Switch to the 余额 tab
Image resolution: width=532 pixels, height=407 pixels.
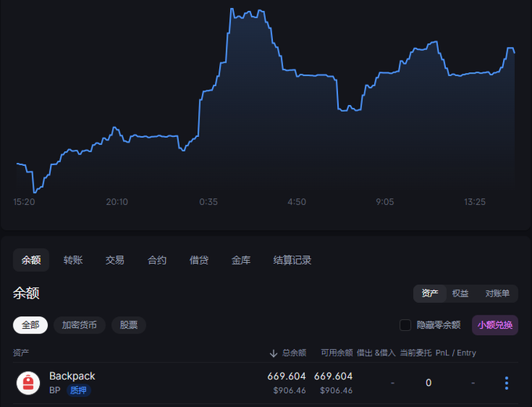click(x=31, y=260)
